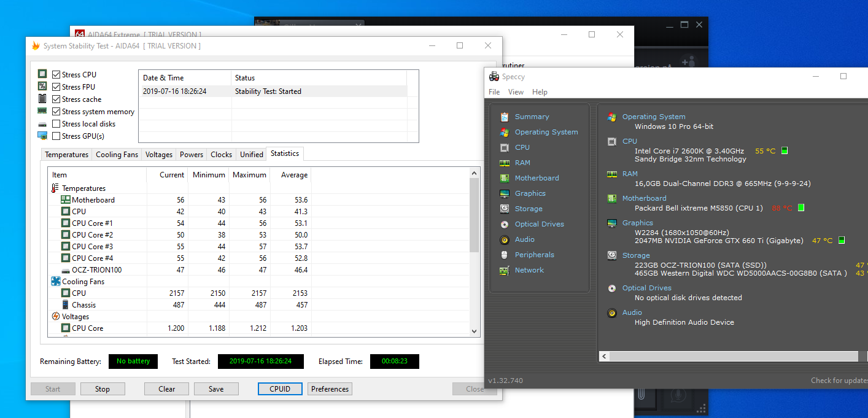Click the Peripherals mouse icon in Speccy sidebar
The height and width of the screenshot is (418, 868).
click(505, 255)
